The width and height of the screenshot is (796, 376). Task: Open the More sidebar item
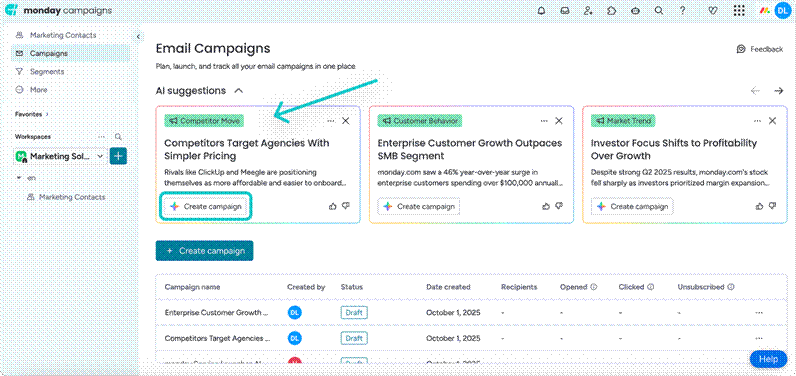39,90
